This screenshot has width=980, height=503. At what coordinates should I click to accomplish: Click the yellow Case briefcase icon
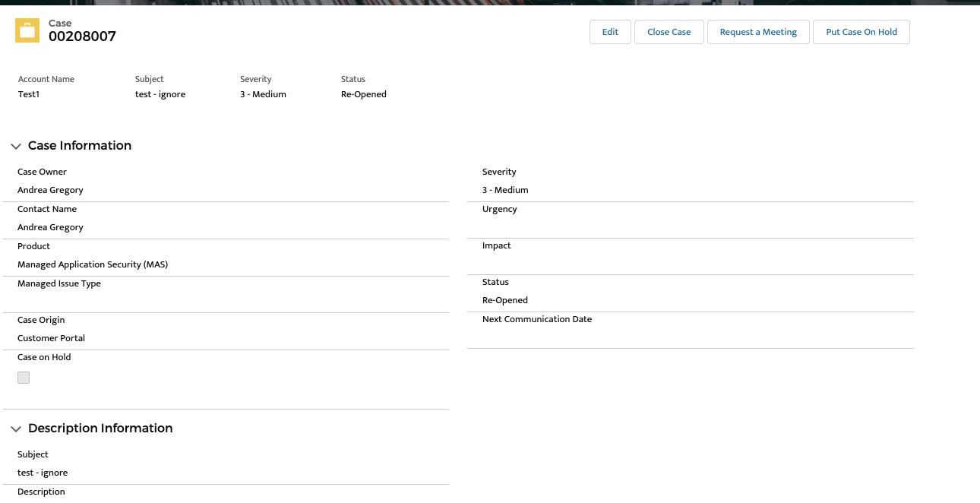pyautogui.click(x=27, y=31)
